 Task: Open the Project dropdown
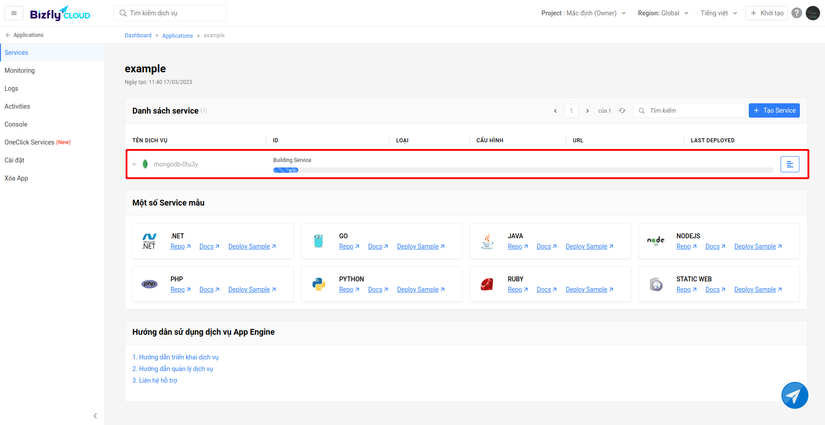(x=583, y=13)
